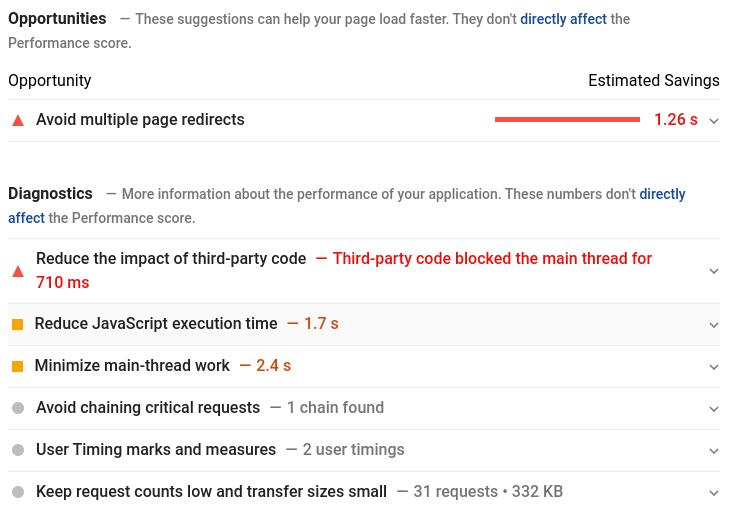This screenshot has height=510, width=730.
Task: Open the 'directly affect' link under Diagnostics
Action: pos(662,194)
